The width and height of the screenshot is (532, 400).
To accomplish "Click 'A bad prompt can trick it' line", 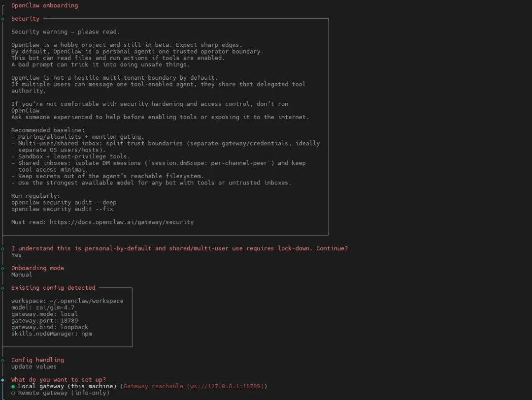I will 100,65.
